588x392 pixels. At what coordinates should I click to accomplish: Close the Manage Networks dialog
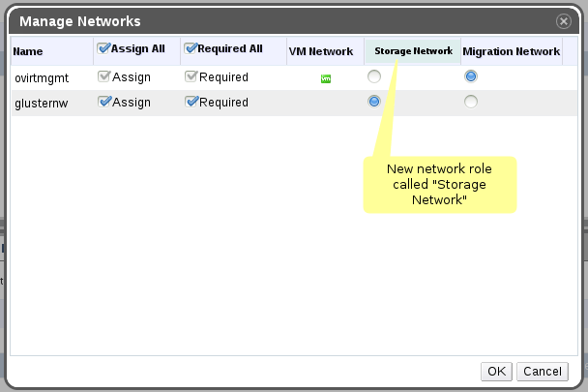coord(564,20)
